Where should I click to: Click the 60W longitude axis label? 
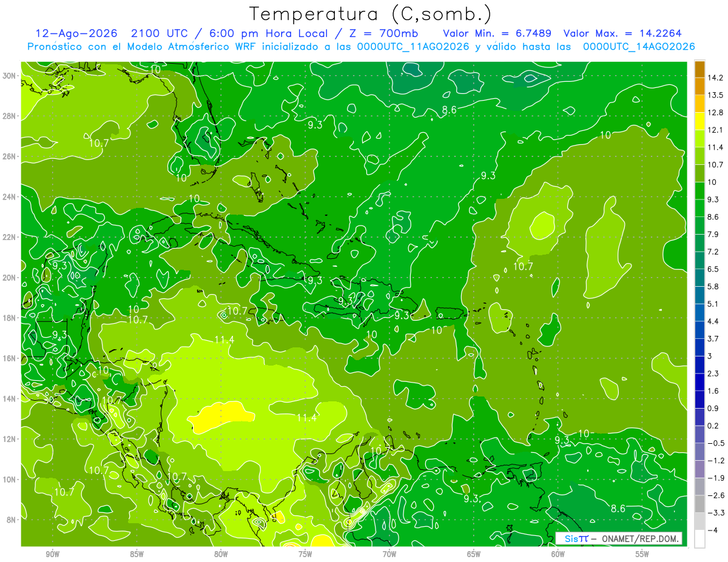point(558,554)
